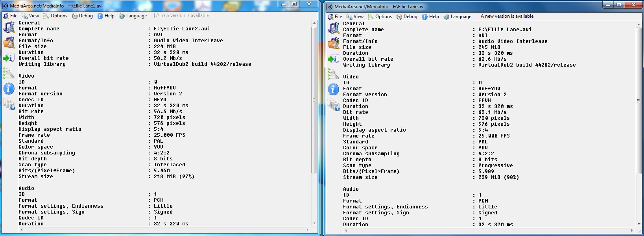
Task: Maximize the Ellie Lane2.avi window
Action: 295,4
